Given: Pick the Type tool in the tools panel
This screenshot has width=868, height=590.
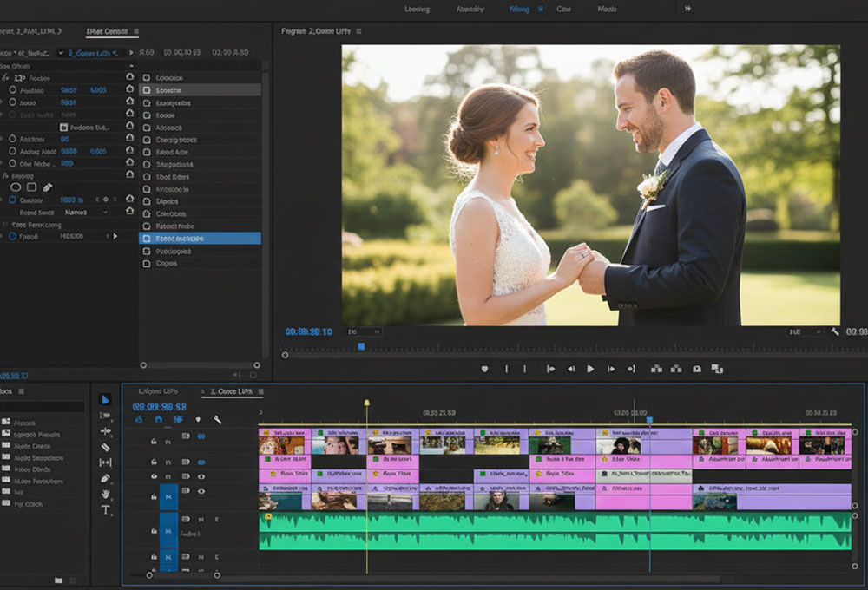Looking at the screenshot, I should pos(106,509).
